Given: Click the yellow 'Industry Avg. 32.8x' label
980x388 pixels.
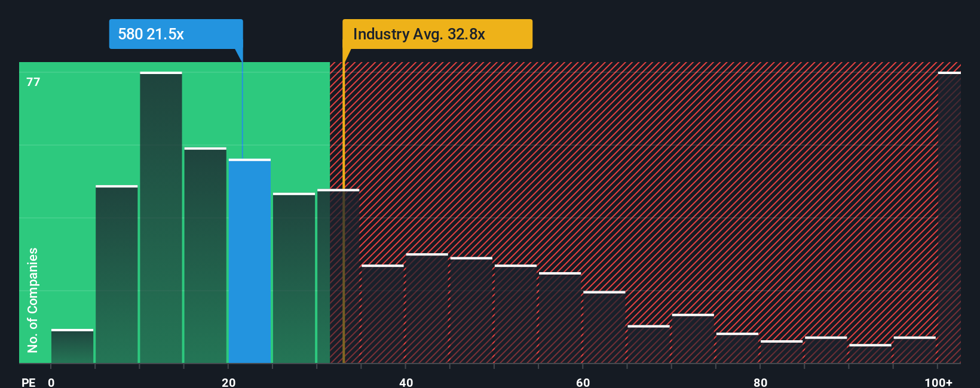Looking at the screenshot, I should [x=437, y=34].
